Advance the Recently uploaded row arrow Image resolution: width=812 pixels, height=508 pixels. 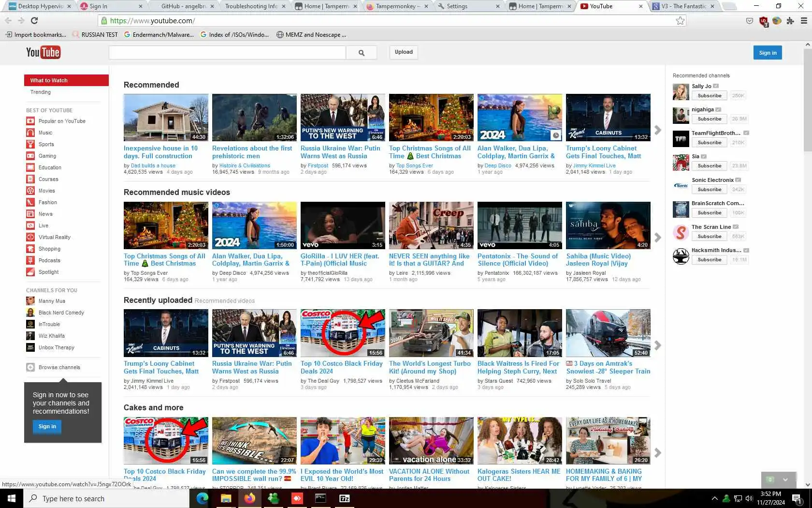(x=658, y=345)
